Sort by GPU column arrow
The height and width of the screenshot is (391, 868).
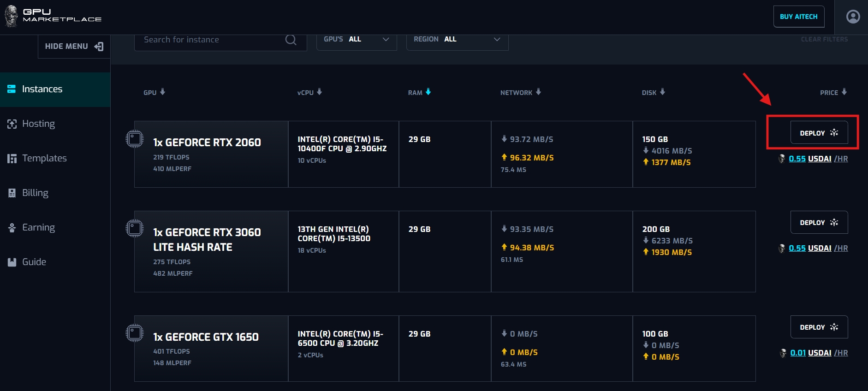point(162,92)
